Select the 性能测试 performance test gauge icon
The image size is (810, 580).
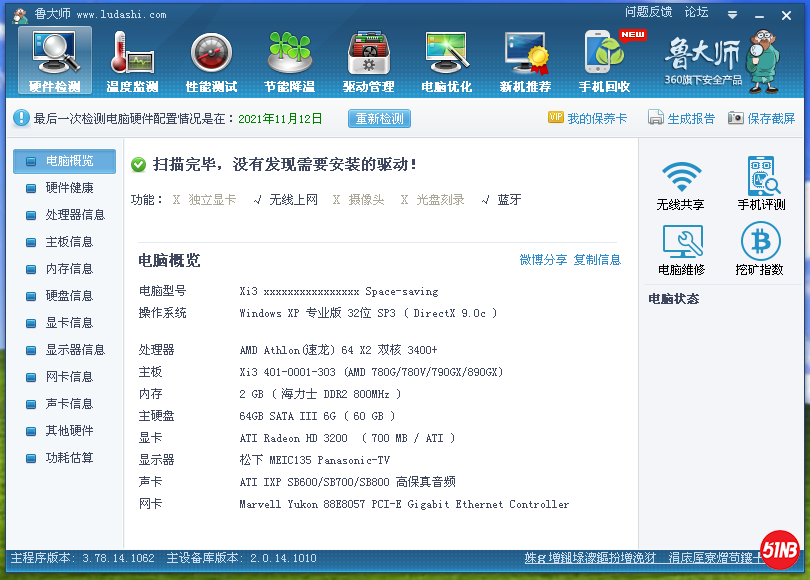point(211,58)
